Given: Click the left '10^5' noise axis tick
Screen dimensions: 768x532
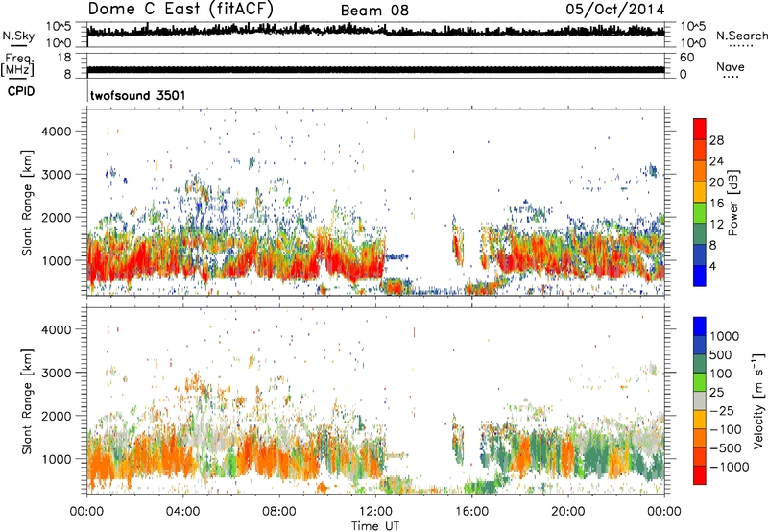Looking at the screenshot, I should coord(59,27).
